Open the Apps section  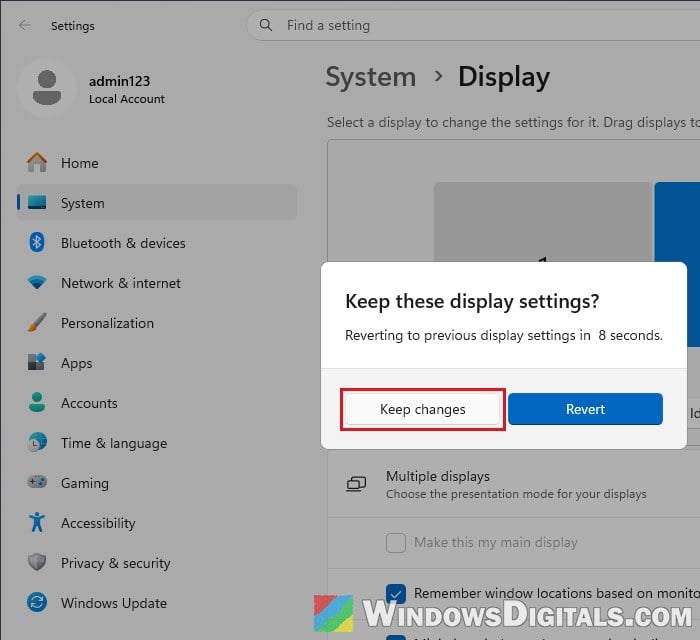click(x=157, y=362)
